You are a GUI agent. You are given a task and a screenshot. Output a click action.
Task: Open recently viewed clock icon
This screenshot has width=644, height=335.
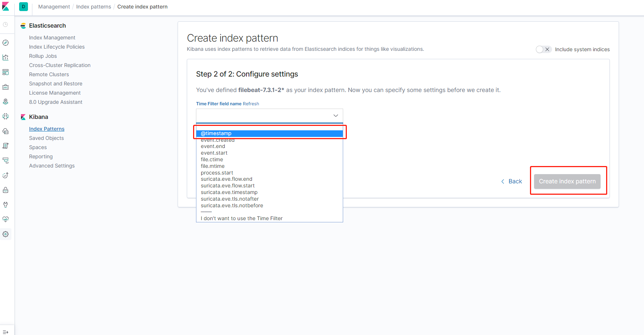click(x=6, y=24)
